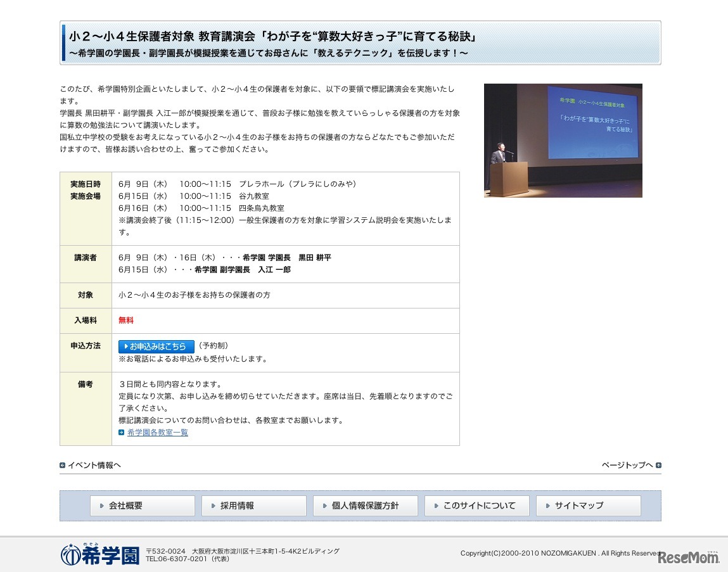Screen dimensions: 728x572
Task: Click the 個人情報保護方針 footer button
Action: pyautogui.click(x=365, y=505)
